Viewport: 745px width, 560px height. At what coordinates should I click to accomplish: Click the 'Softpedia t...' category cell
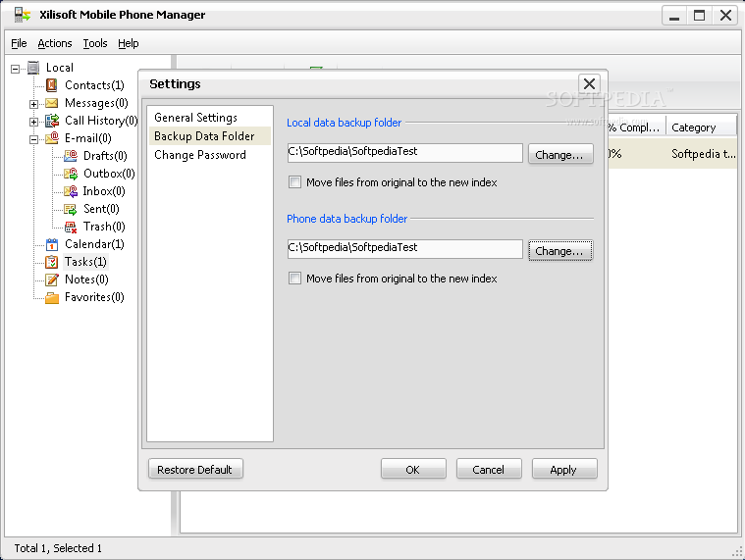[x=703, y=154]
